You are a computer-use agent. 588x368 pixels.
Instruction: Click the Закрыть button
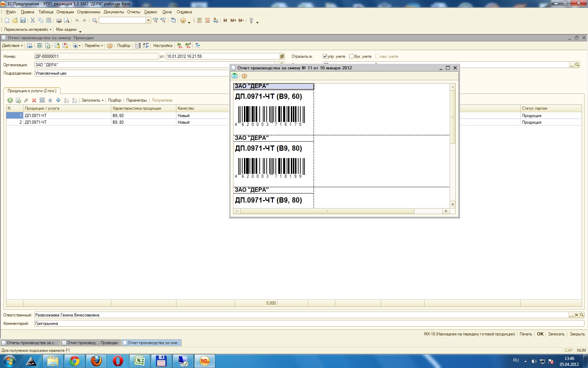click(577, 334)
